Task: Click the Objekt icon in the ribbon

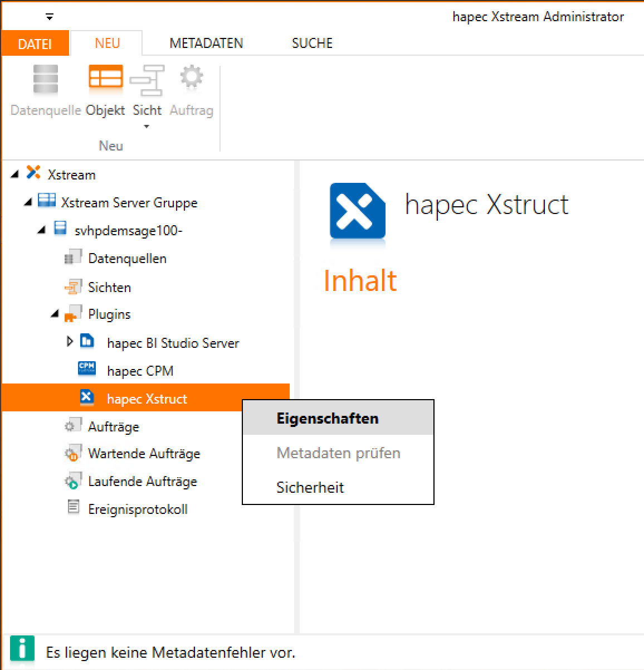Action: point(105,78)
